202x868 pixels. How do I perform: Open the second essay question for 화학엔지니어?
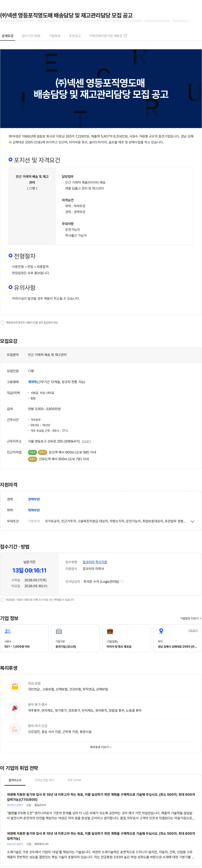[101, 836]
